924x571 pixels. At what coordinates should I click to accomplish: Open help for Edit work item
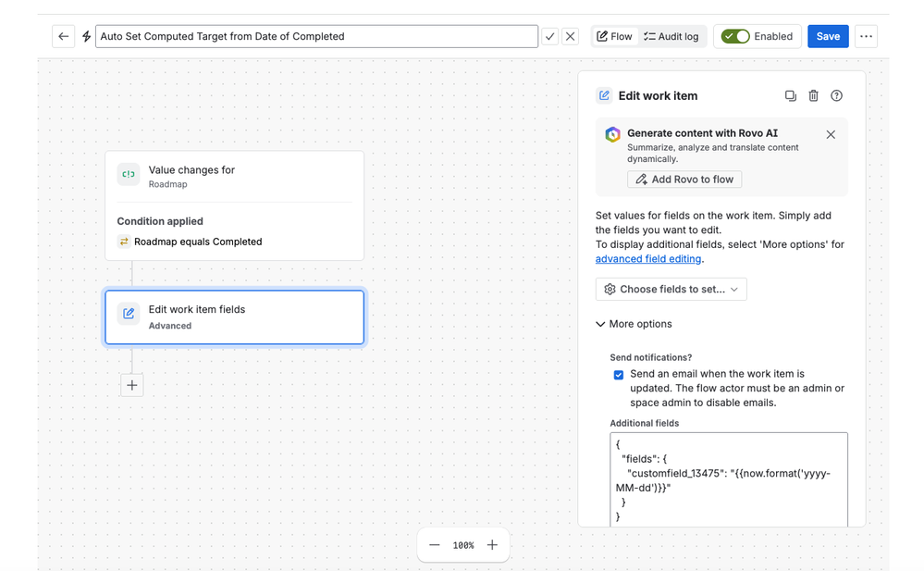coord(836,95)
